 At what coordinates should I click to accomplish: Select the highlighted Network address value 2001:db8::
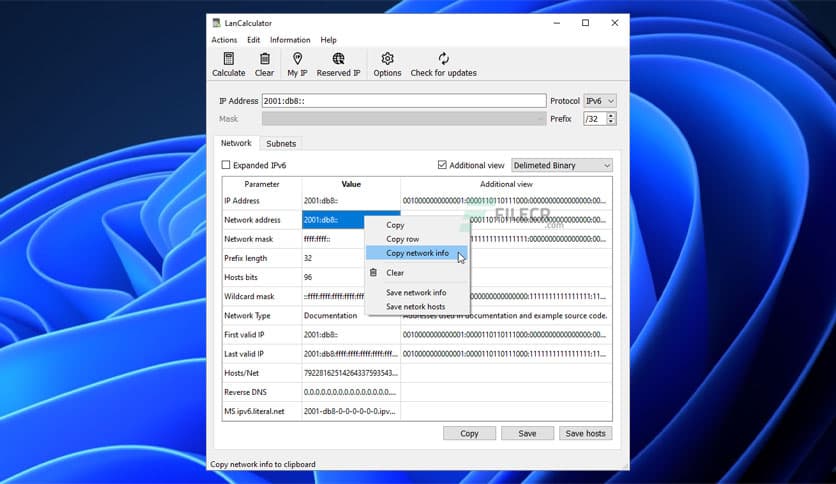(x=333, y=220)
